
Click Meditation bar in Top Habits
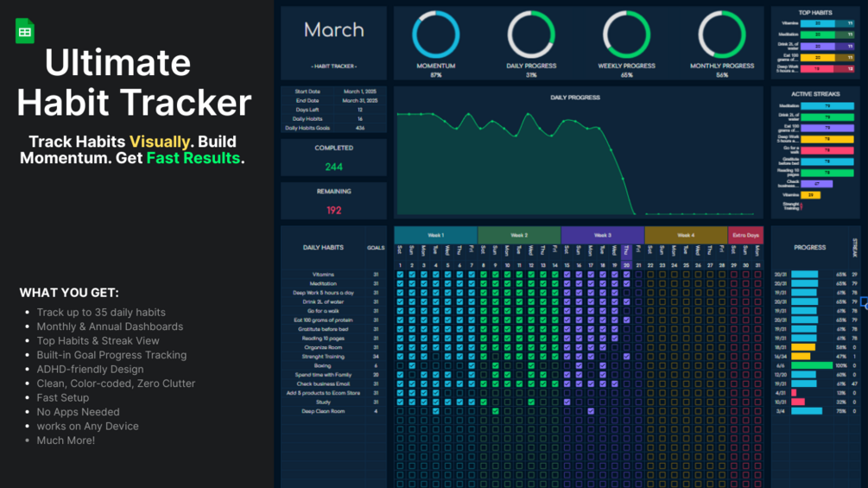(x=827, y=35)
